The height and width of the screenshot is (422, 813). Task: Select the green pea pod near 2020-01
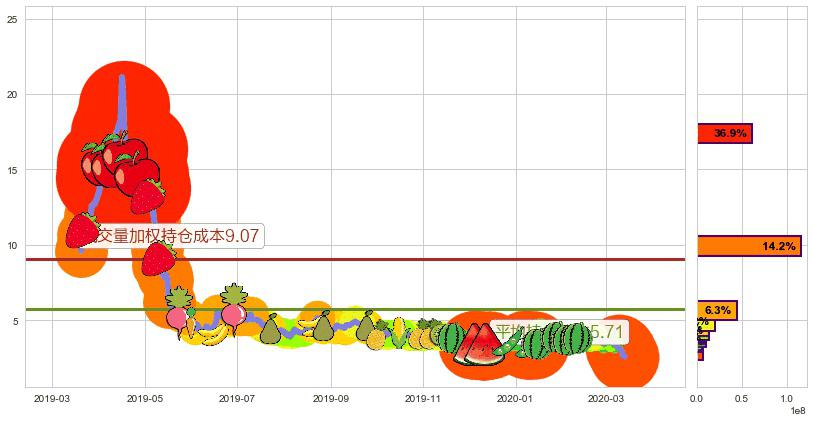[x=510, y=343]
